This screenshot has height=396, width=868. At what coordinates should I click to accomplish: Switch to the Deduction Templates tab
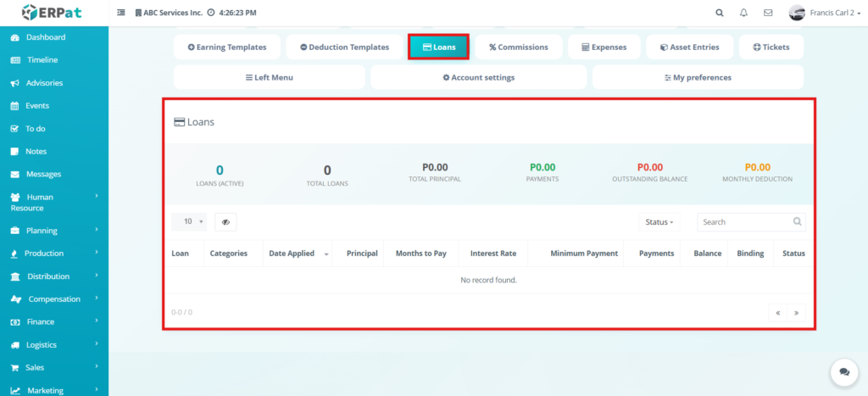[343, 47]
